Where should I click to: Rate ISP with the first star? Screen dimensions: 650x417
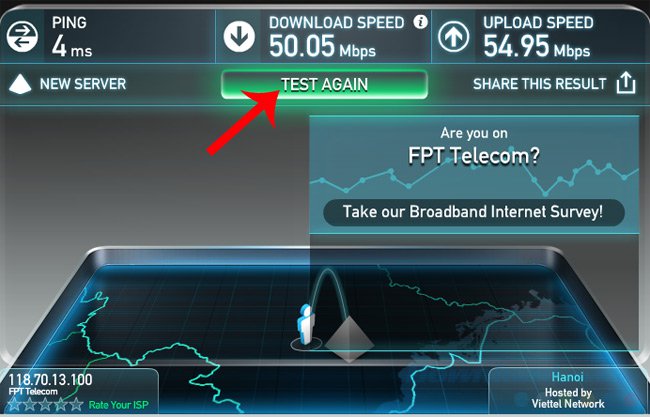click(15, 404)
